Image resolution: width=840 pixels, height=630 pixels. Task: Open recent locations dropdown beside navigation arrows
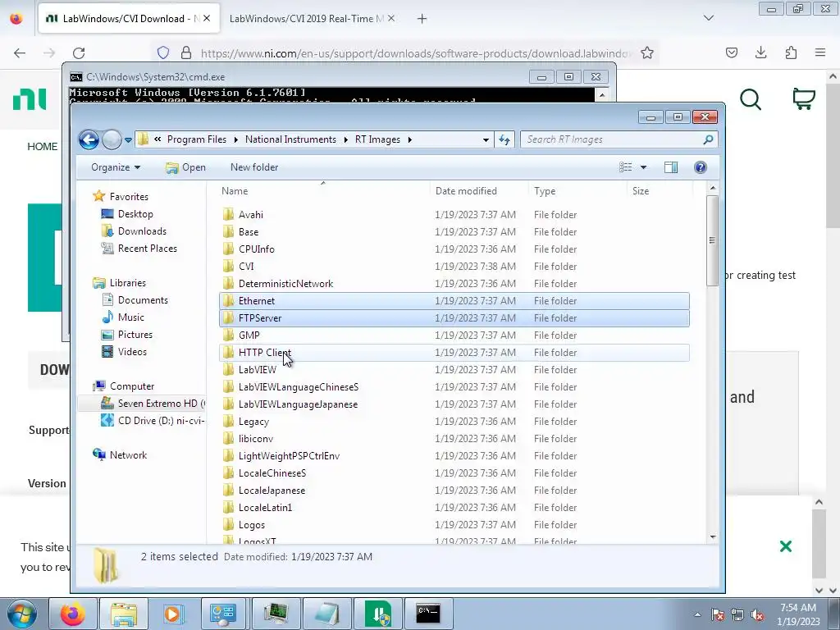(128, 139)
